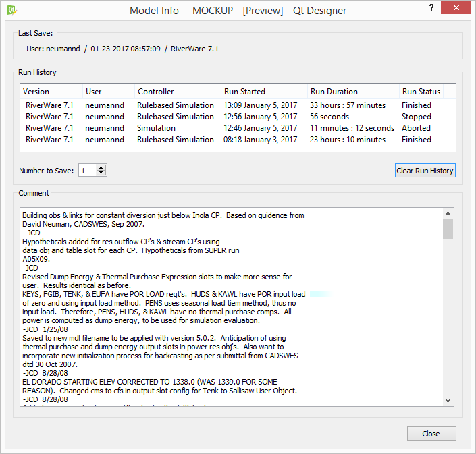Sort by the Run Status column header
476x454 pixels.
click(x=421, y=92)
